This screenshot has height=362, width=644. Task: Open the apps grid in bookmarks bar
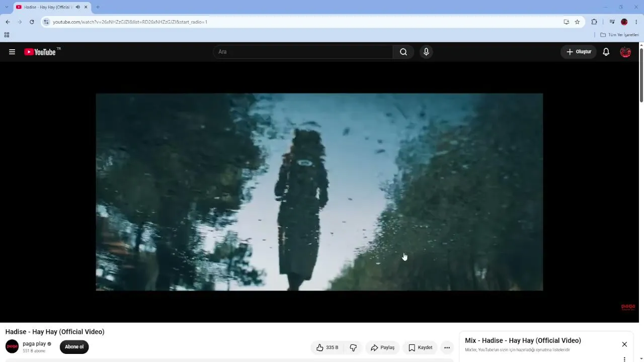[7, 35]
